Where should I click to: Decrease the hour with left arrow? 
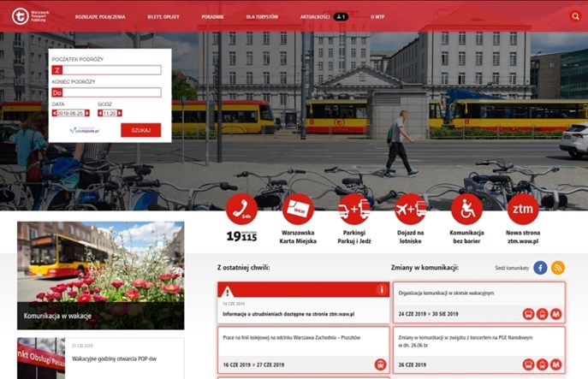100,113
